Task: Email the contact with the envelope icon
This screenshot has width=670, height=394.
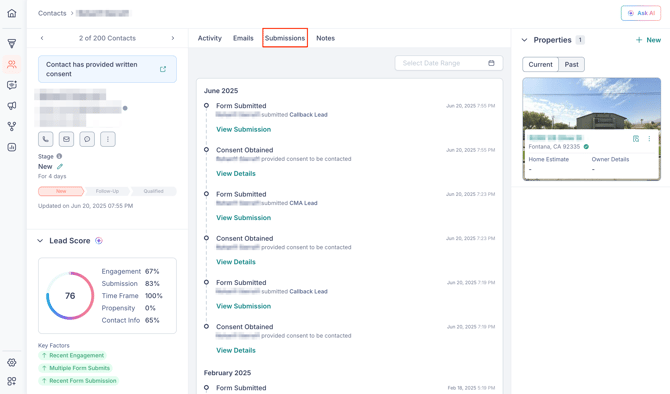Action: tap(66, 139)
